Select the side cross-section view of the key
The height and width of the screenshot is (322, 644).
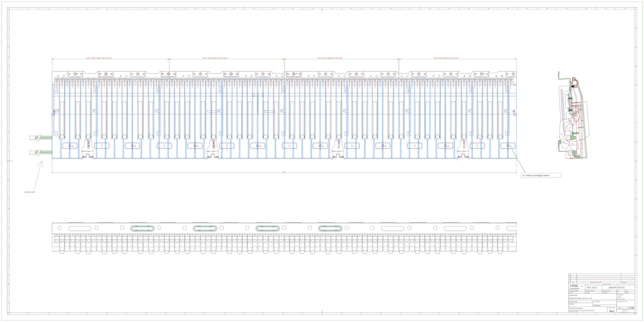click(x=572, y=115)
